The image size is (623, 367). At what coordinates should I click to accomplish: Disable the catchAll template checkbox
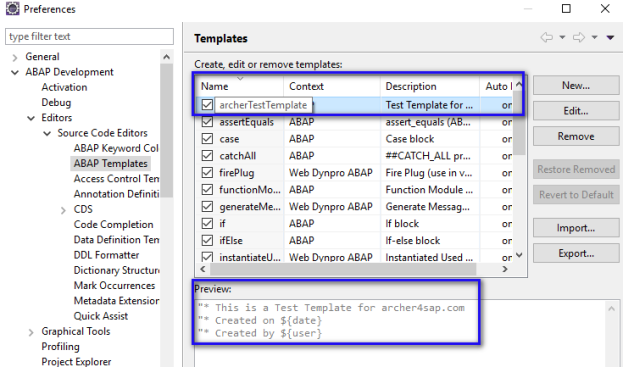[x=207, y=156]
